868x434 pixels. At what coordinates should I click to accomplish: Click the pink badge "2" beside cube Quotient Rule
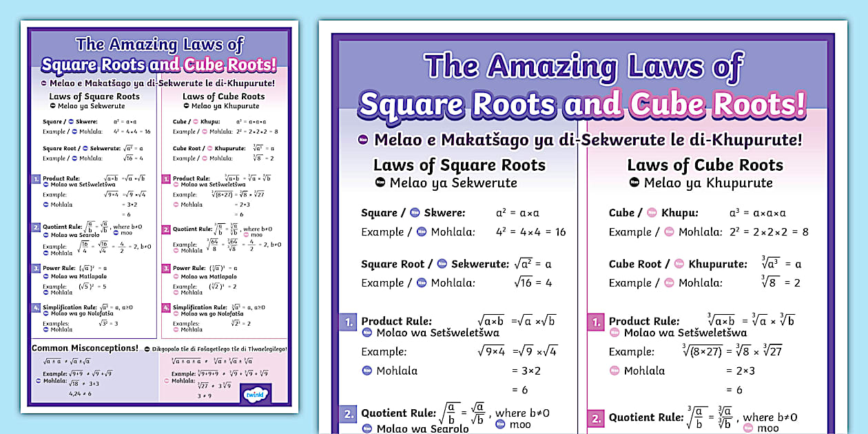595,417
